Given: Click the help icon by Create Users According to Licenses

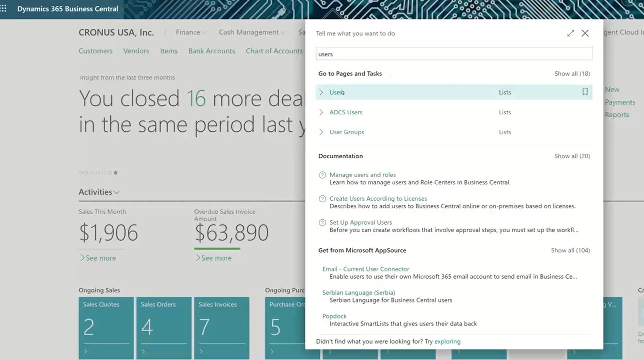Looking at the screenshot, I should tap(322, 198).
